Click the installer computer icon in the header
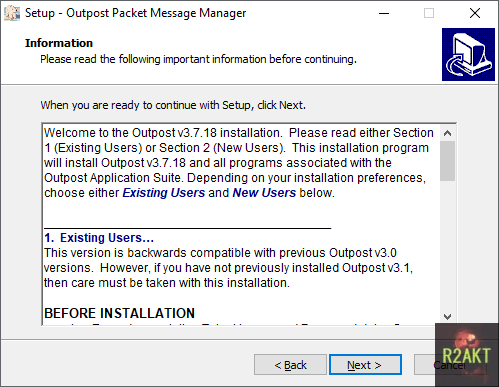The height and width of the screenshot is (387, 499). click(x=468, y=54)
